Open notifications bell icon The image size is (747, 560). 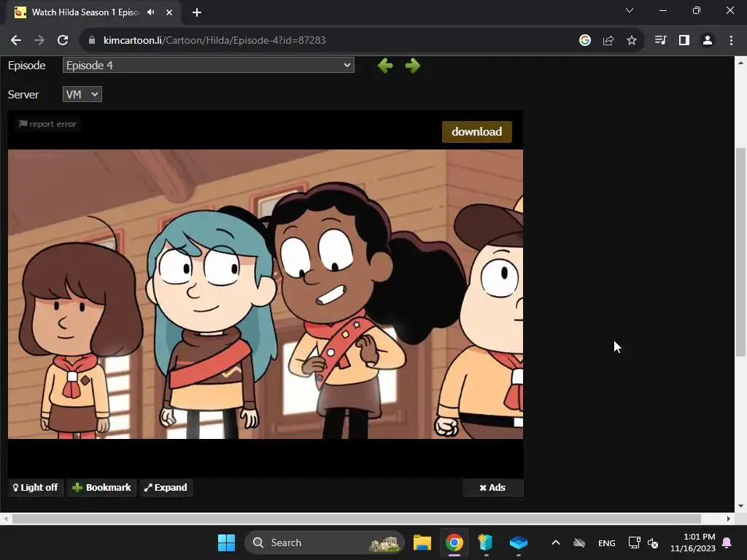(727, 542)
